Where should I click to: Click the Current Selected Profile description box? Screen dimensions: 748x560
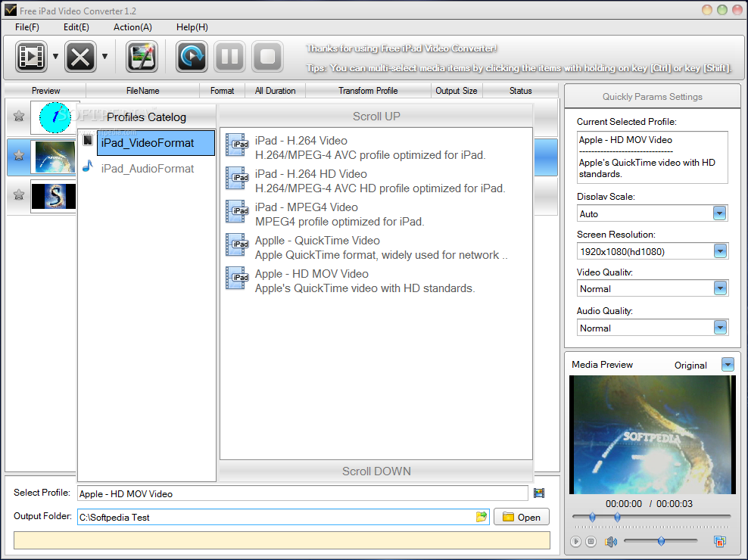click(x=652, y=157)
